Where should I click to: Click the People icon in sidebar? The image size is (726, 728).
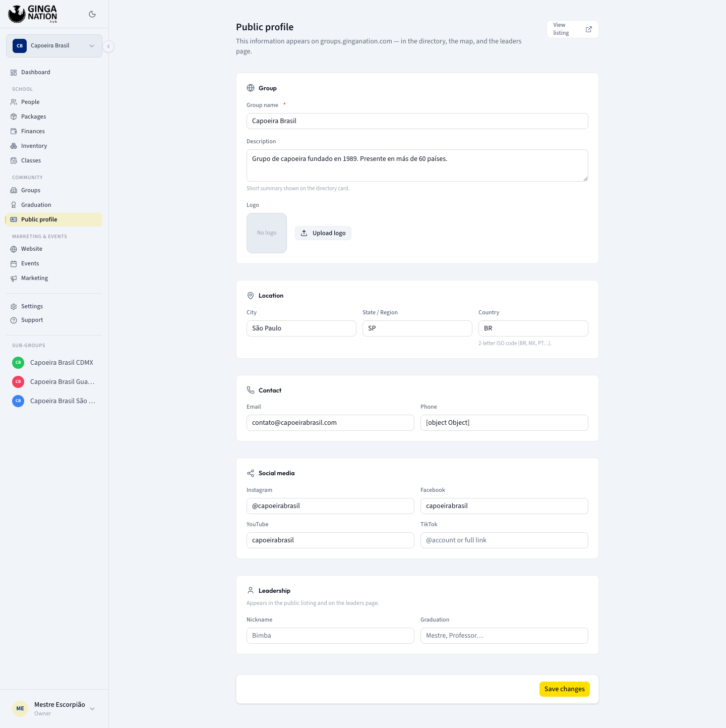tap(14, 102)
